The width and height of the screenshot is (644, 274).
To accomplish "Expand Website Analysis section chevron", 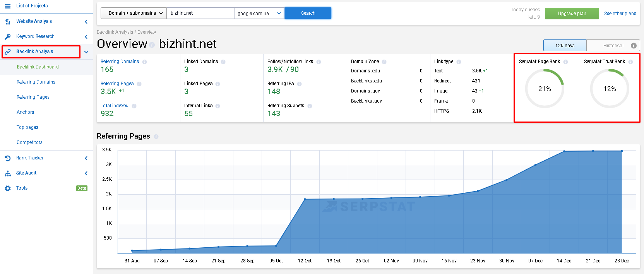I will click(x=86, y=22).
